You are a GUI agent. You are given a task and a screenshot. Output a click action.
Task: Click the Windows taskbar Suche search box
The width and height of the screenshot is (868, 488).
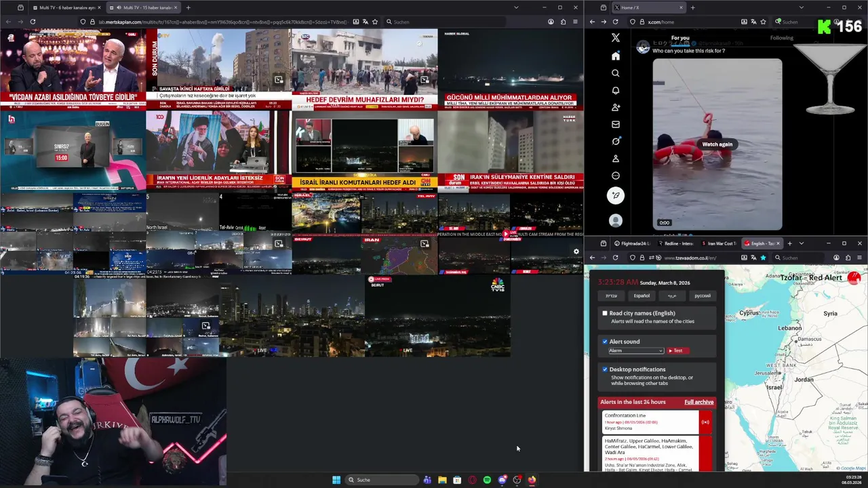point(382,480)
